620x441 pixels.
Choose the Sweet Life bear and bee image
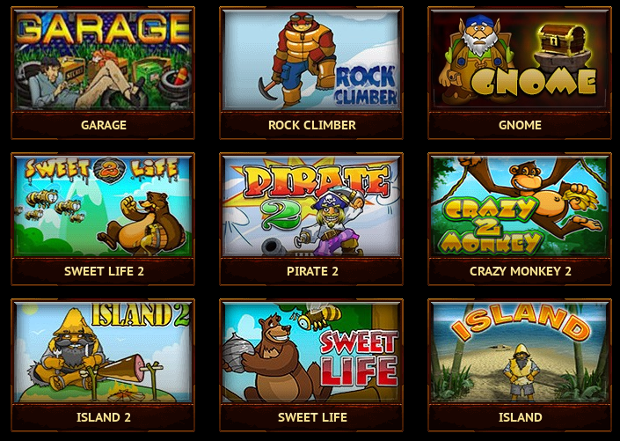click(x=311, y=352)
